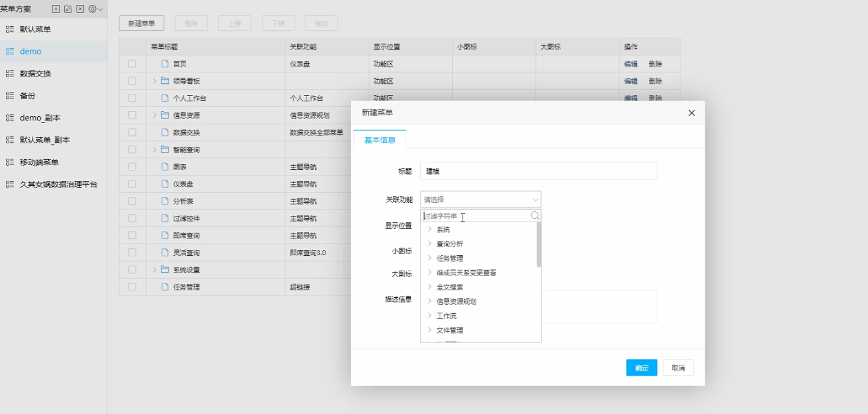The height and width of the screenshot is (414, 868).
Task: Click the dropdown list vertical scrollbar
Action: coord(539,245)
